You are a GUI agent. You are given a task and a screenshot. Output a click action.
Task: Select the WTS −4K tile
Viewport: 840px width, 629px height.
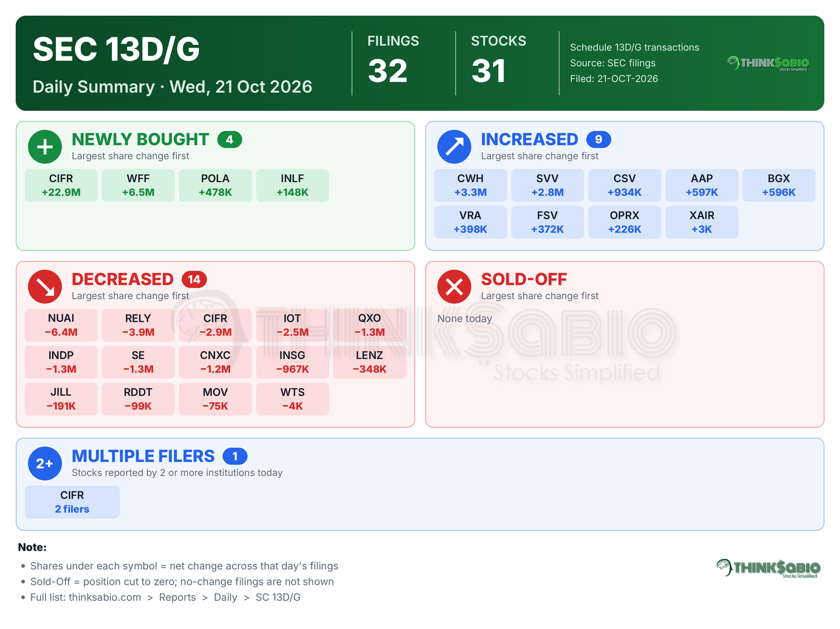[292, 399]
